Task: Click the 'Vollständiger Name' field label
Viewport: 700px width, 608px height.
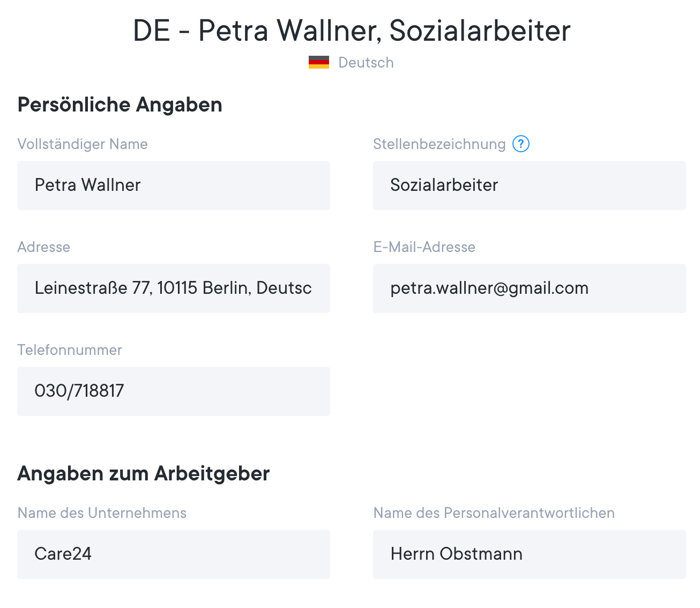Action: [83, 144]
